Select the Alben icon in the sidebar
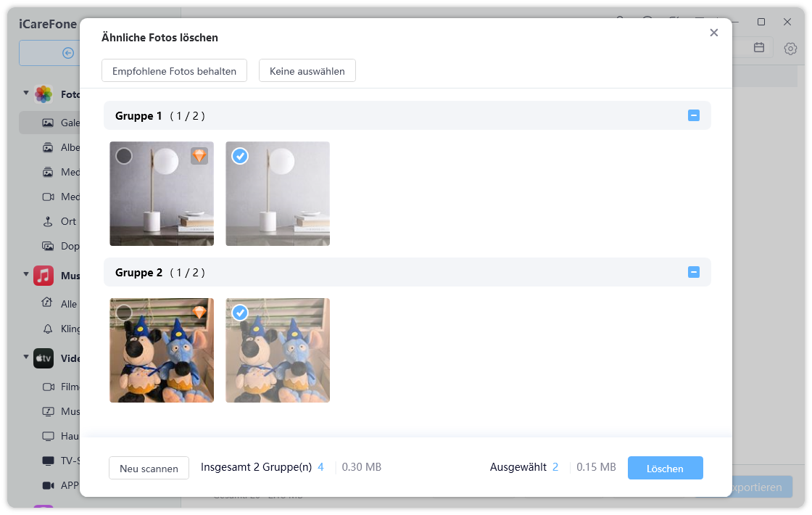Viewport: 812px width, 515px height. pyautogui.click(x=48, y=148)
